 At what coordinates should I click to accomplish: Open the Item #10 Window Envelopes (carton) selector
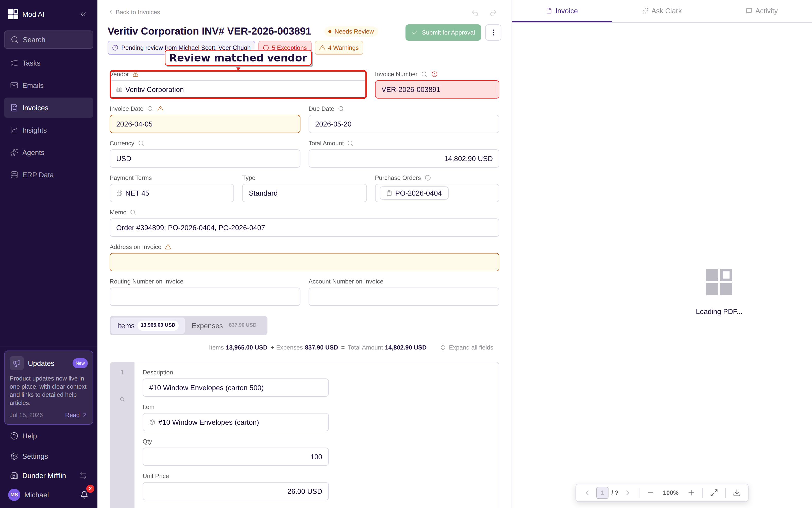pyautogui.click(x=235, y=422)
